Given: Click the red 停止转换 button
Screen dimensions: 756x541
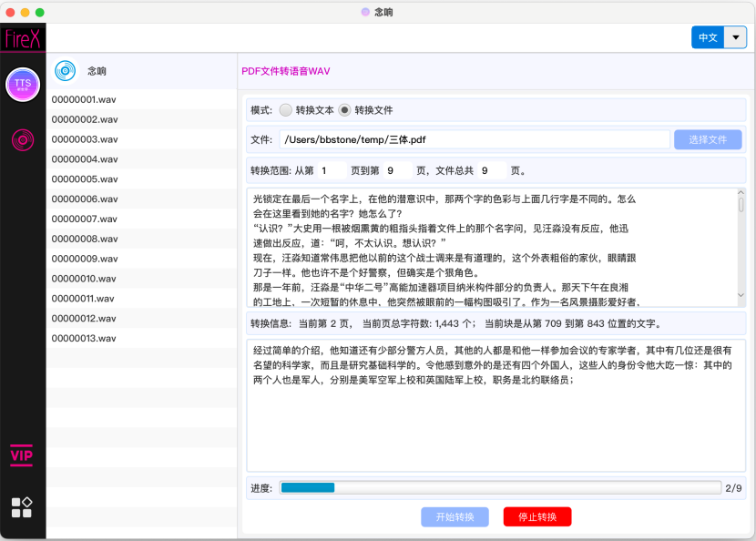Looking at the screenshot, I should [537, 517].
